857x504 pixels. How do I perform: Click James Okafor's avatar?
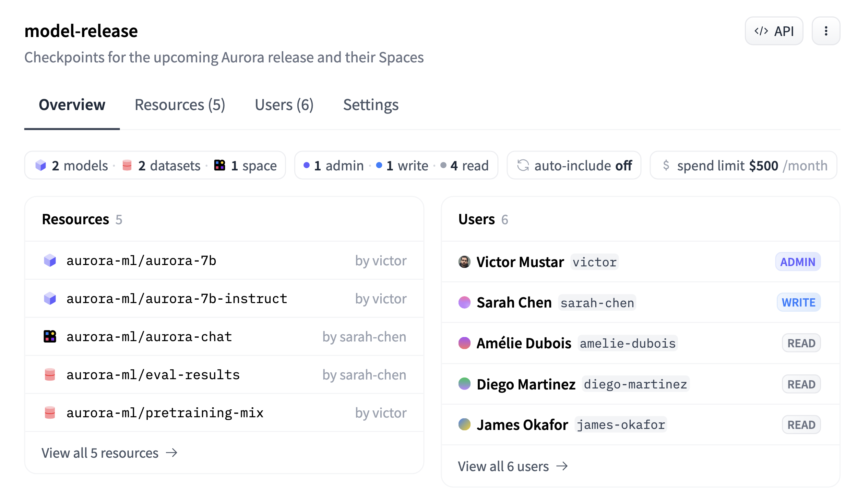pyautogui.click(x=464, y=424)
